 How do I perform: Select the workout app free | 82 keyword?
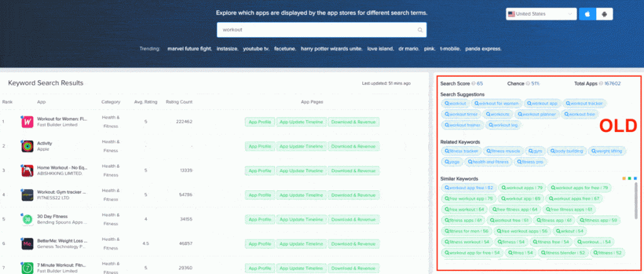[x=469, y=188]
